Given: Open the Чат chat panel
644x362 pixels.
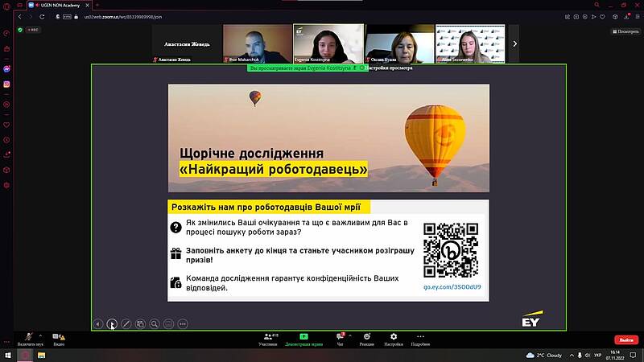Looking at the screenshot, I should pos(340,338).
